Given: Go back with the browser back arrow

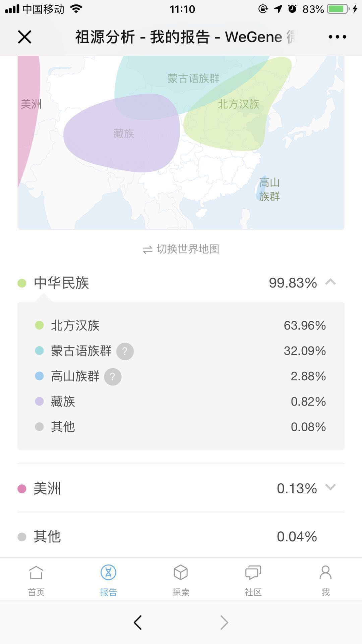Looking at the screenshot, I should [138, 623].
